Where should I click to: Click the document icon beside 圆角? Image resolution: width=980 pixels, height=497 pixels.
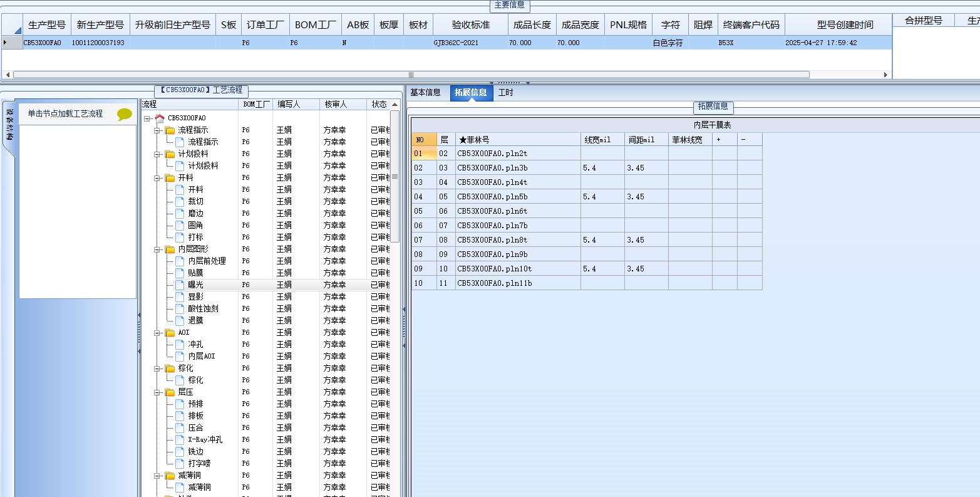coord(180,225)
